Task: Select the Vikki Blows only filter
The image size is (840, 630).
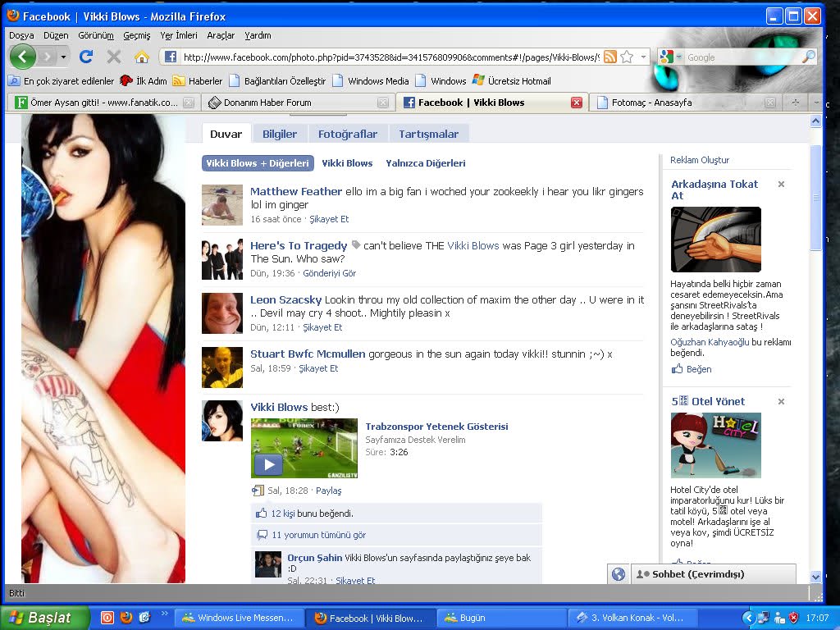Action: (x=347, y=163)
